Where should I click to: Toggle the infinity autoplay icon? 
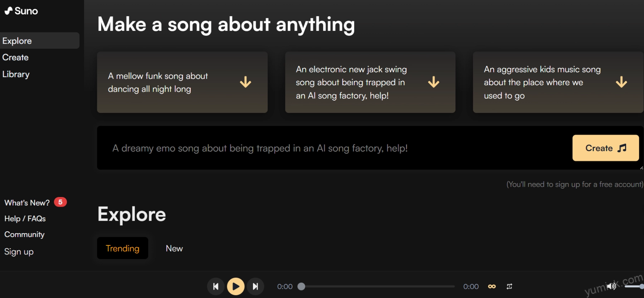(x=492, y=287)
